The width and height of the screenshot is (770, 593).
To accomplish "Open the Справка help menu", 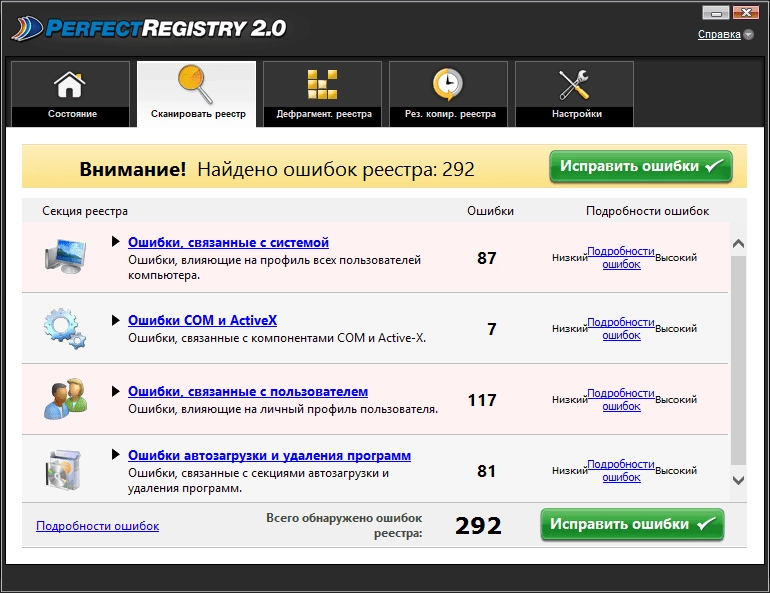I will tap(719, 34).
